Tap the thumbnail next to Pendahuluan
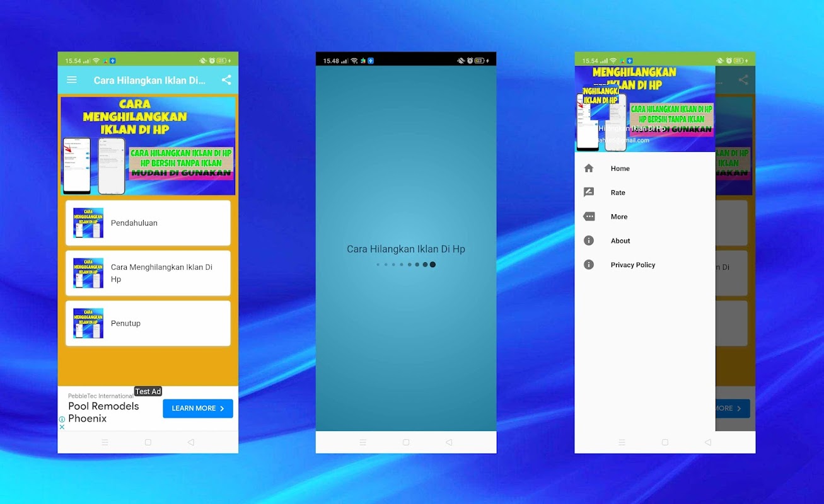Screen dimensions: 824x504 (x=88, y=223)
